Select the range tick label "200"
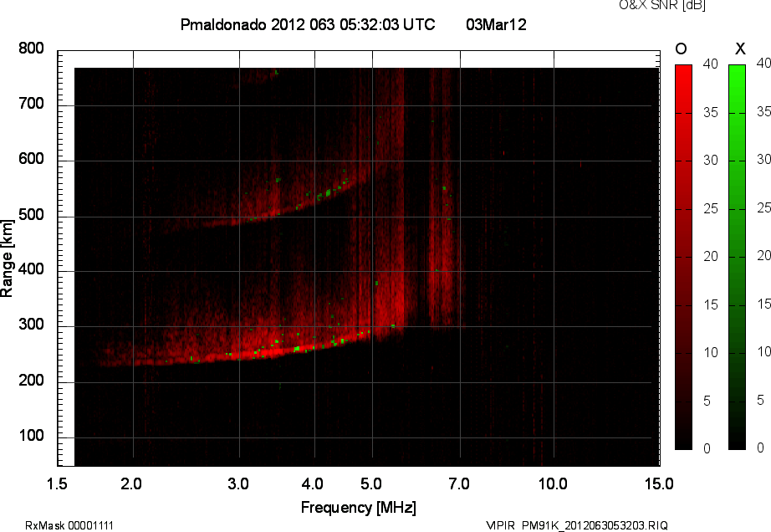This screenshot has width=771, height=532. 32,381
